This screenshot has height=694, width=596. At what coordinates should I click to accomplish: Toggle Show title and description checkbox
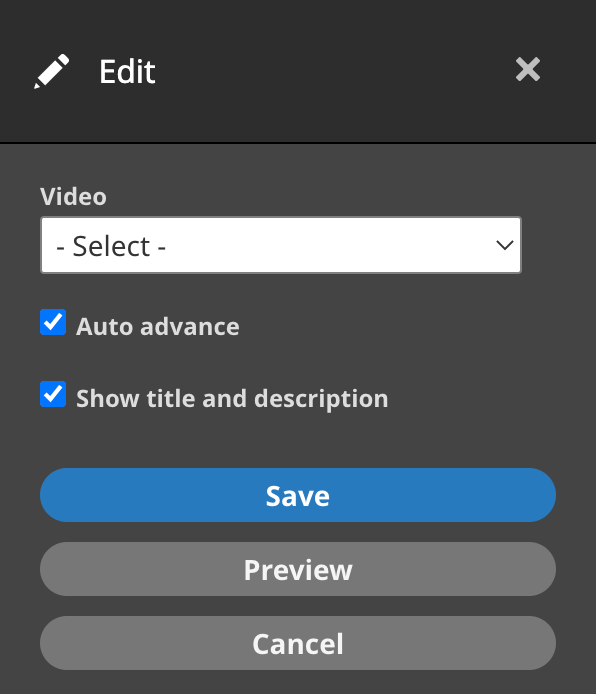point(53,394)
